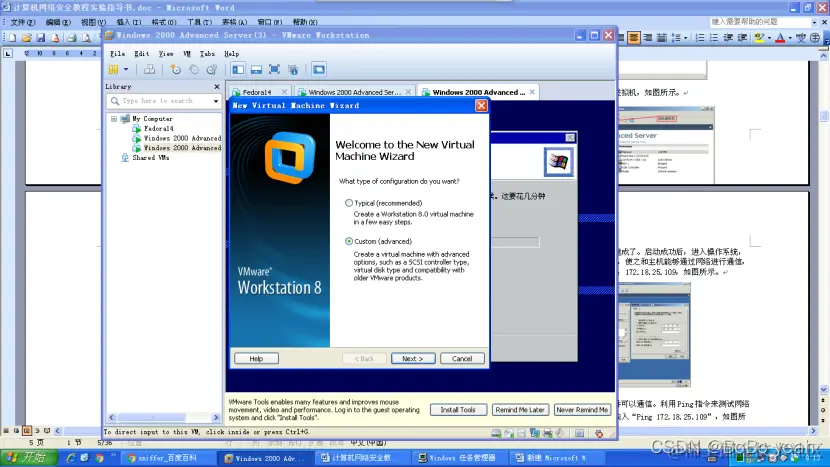The width and height of the screenshot is (830, 467).
Task: Select the Custom (advanced) radio option
Action: click(x=349, y=241)
